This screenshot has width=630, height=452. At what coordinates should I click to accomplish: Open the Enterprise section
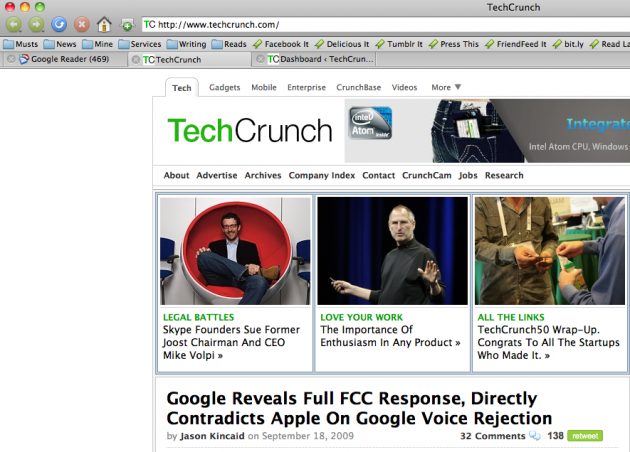tap(306, 87)
